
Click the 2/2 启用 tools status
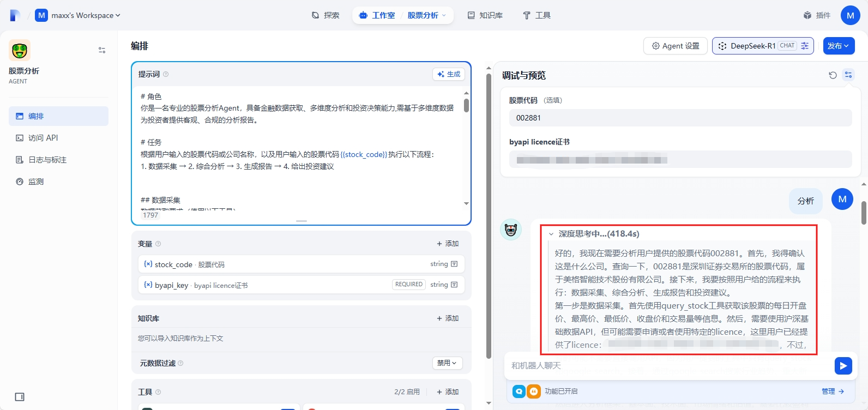point(407,392)
